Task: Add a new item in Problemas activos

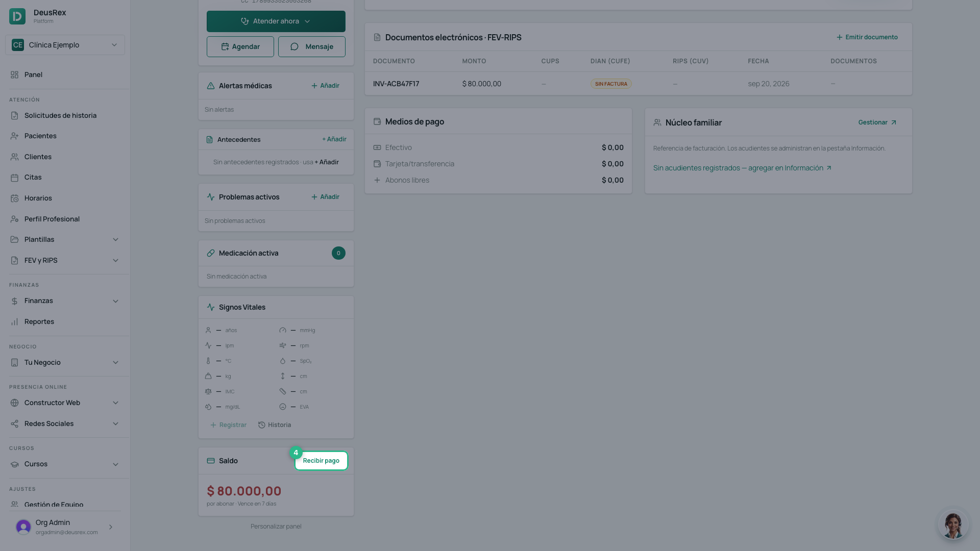Action: point(325,197)
